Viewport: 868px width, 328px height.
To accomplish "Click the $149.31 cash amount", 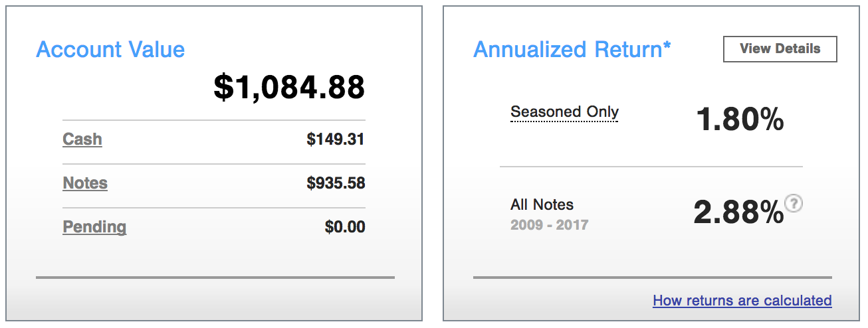I will [x=336, y=139].
